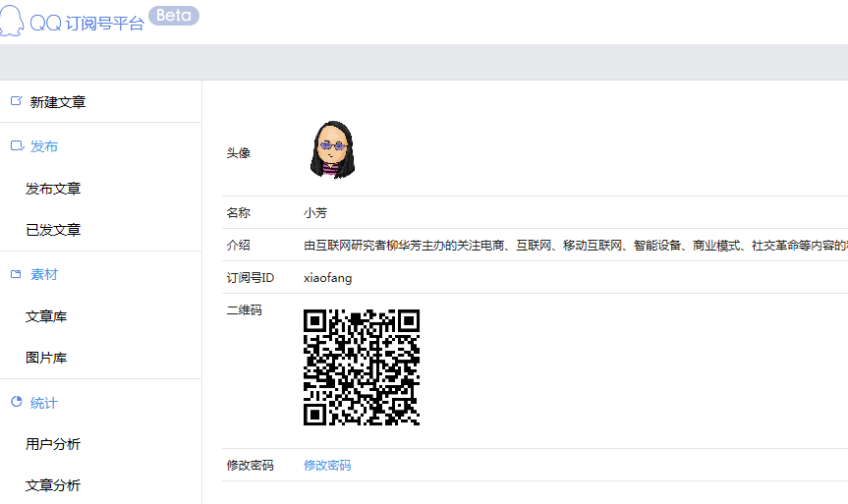Click the QR code image

click(362, 367)
